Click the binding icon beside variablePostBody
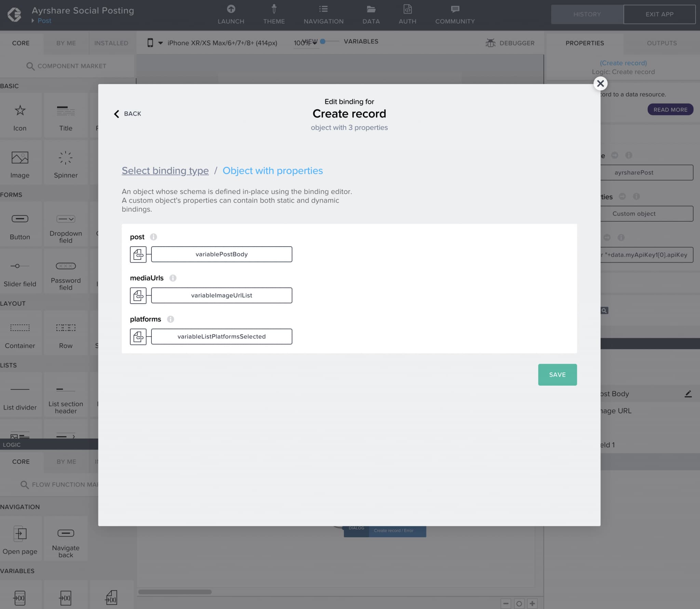This screenshot has height=609, width=700. click(138, 254)
